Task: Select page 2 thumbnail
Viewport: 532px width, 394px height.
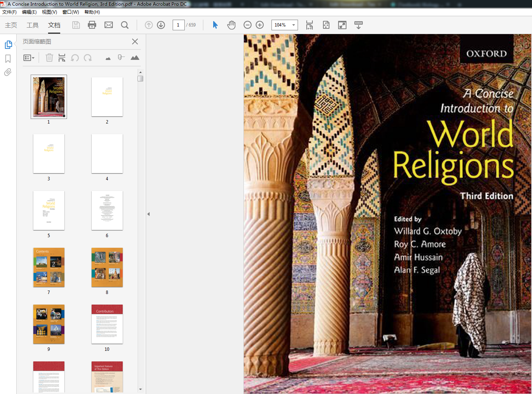Action: (107, 97)
